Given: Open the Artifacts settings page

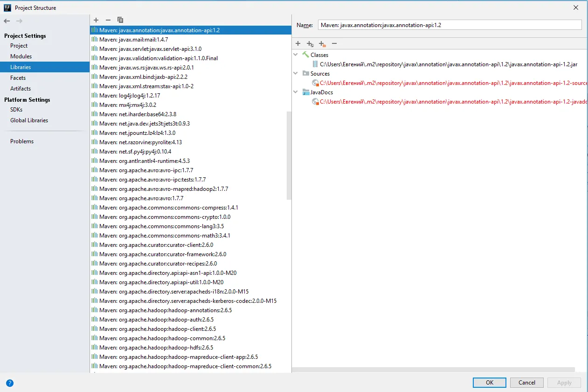Looking at the screenshot, I should pos(21,89).
